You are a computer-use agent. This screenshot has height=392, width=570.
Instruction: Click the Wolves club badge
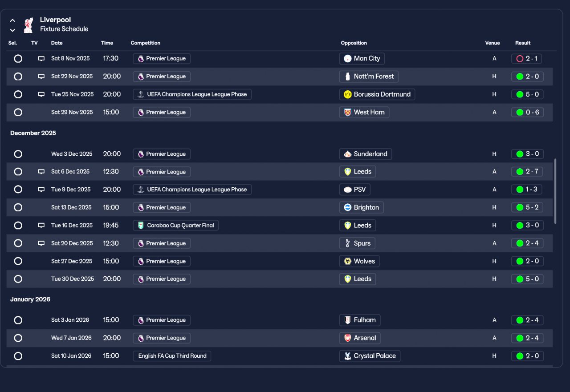[348, 261]
